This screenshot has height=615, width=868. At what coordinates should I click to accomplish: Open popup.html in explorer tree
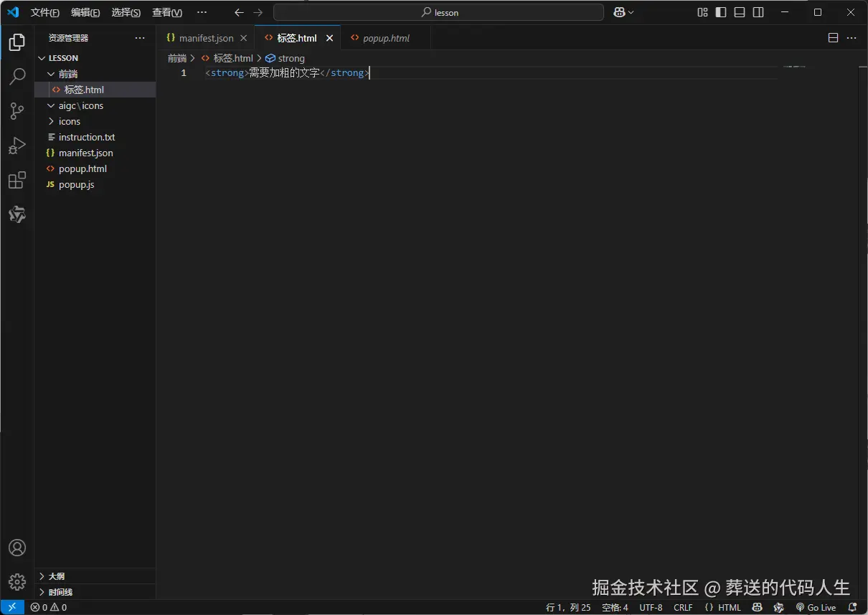[x=95, y=168]
